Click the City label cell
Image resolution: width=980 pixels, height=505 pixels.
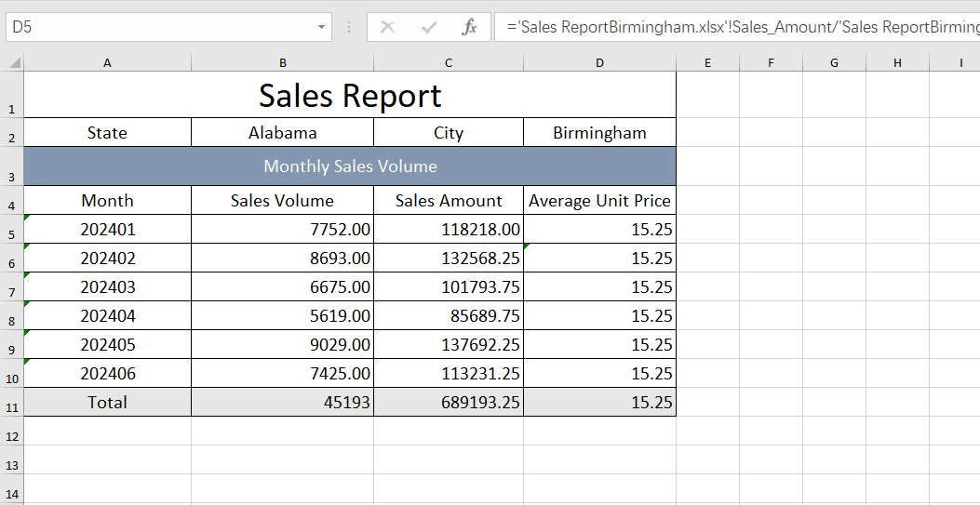449,132
